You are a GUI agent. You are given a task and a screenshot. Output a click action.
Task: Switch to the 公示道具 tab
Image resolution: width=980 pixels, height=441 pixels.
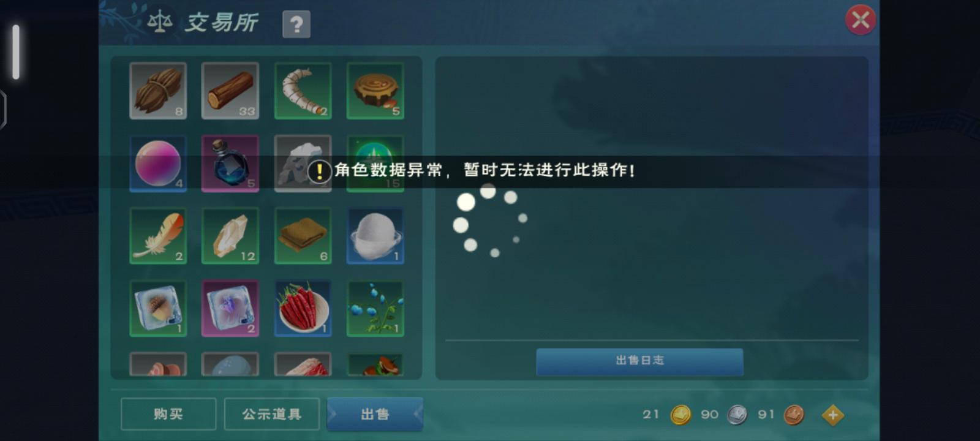click(272, 414)
